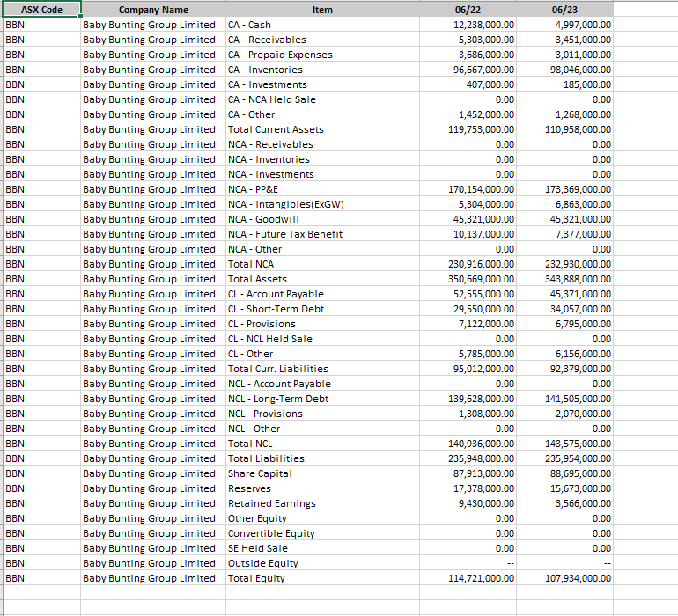Select the 170,154,000.00 PP&E value
Screen dimensions: 678x616
468,189
